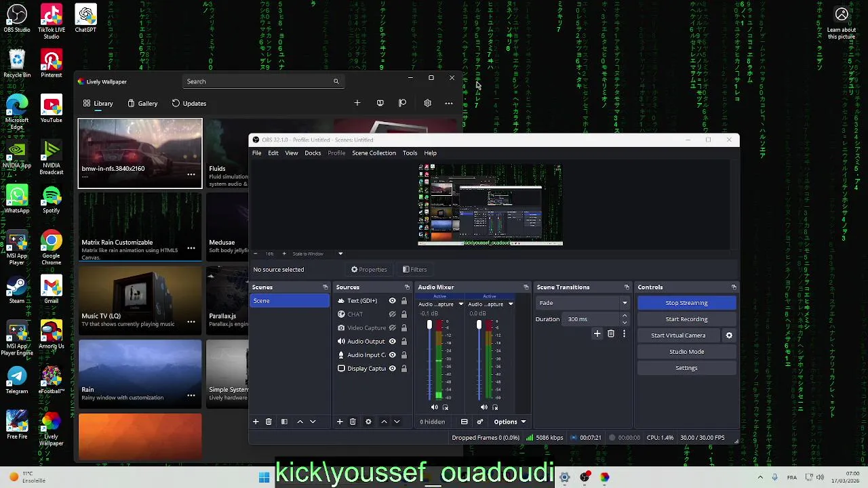Open OBS File menu
The height and width of the screenshot is (488, 868).
(x=257, y=153)
